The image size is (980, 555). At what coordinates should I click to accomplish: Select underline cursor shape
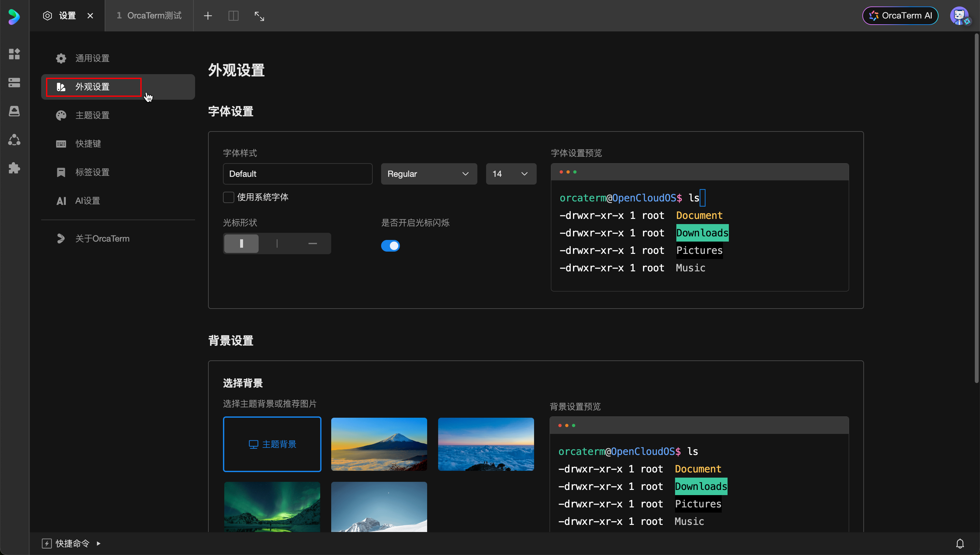[x=312, y=243]
